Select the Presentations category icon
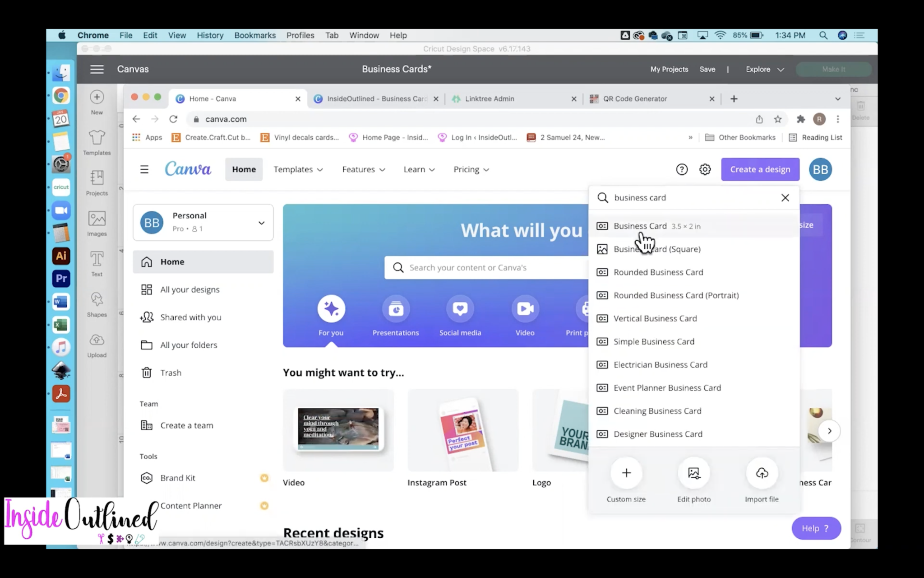This screenshot has width=924, height=578. (x=396, y=309)
